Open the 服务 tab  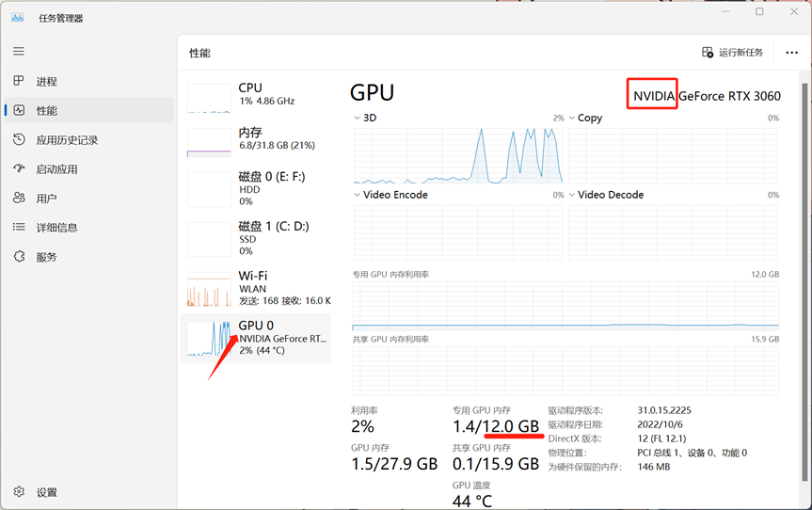pyautogui.click(x=89, y=257)
